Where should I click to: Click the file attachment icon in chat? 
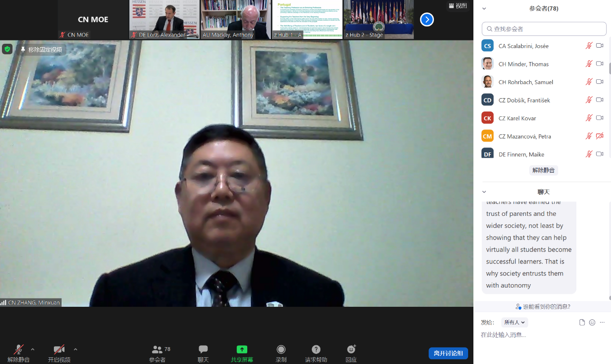[582, 323]
